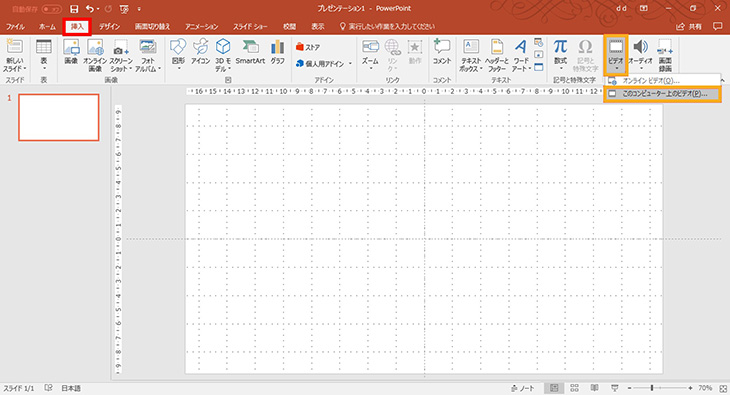
Task: Open the ストア (Store) add-ins button
Action: pos(308,47)
